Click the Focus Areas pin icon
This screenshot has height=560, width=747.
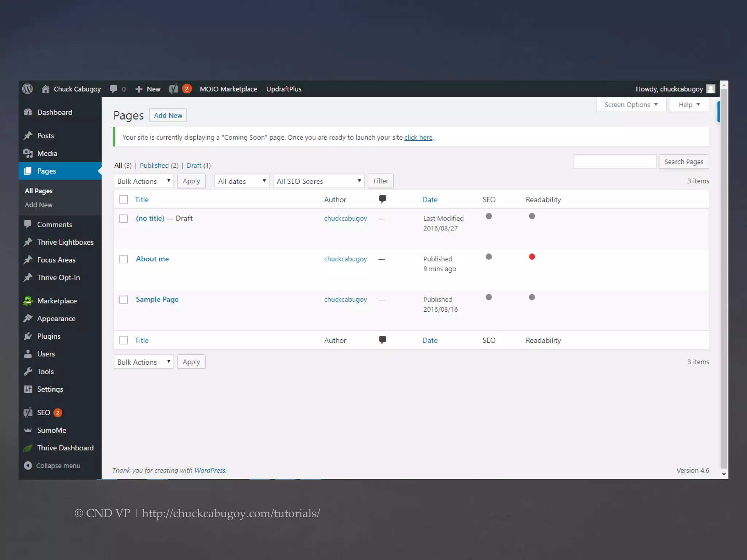28,260
